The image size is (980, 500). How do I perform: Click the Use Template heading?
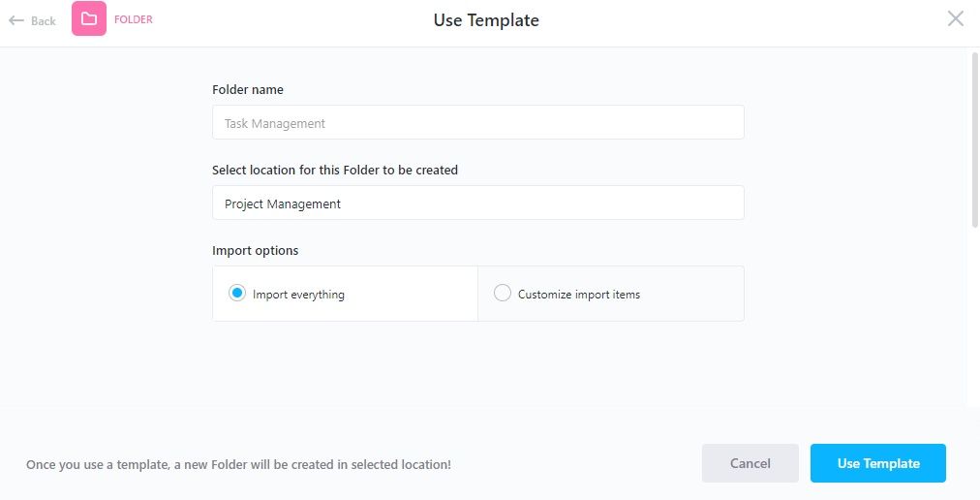tap(486, 20)
